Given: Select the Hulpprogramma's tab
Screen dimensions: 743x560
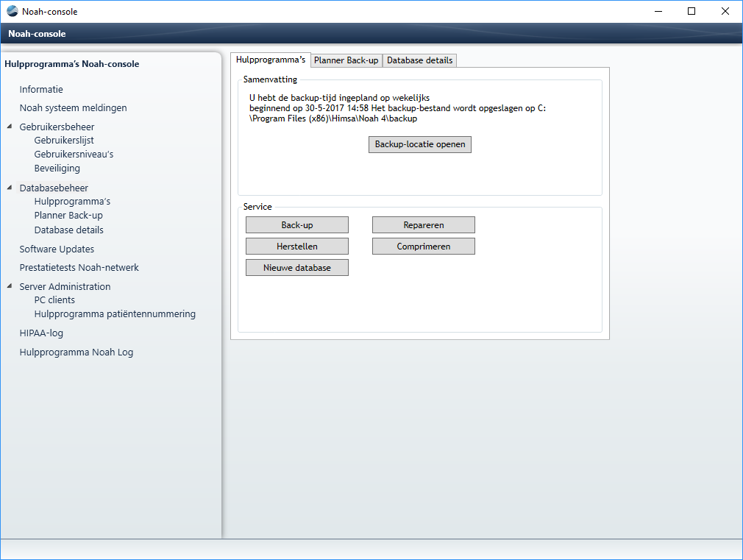Looking at the screenshot, I should tap(270, 60).
